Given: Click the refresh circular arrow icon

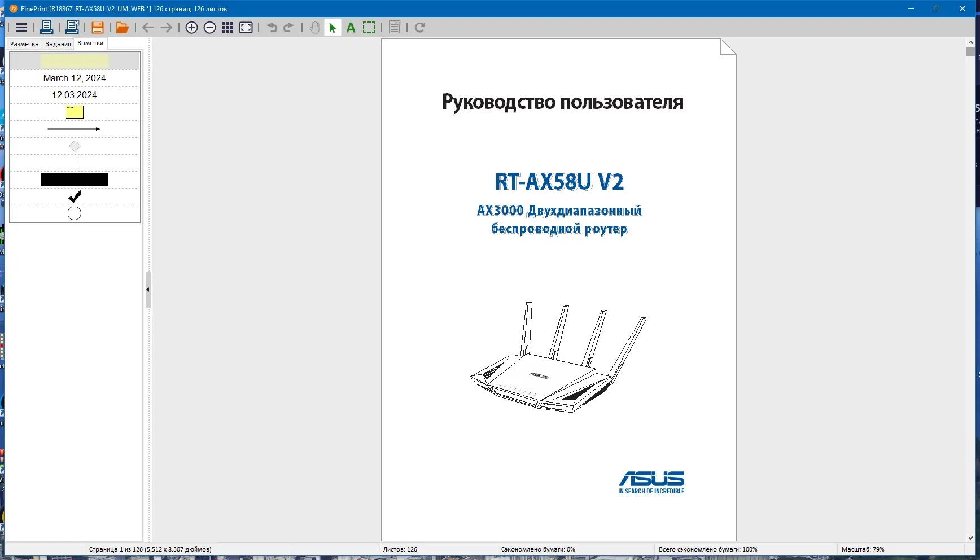Looking at the screenshot, I should click(x=419, y=28).
